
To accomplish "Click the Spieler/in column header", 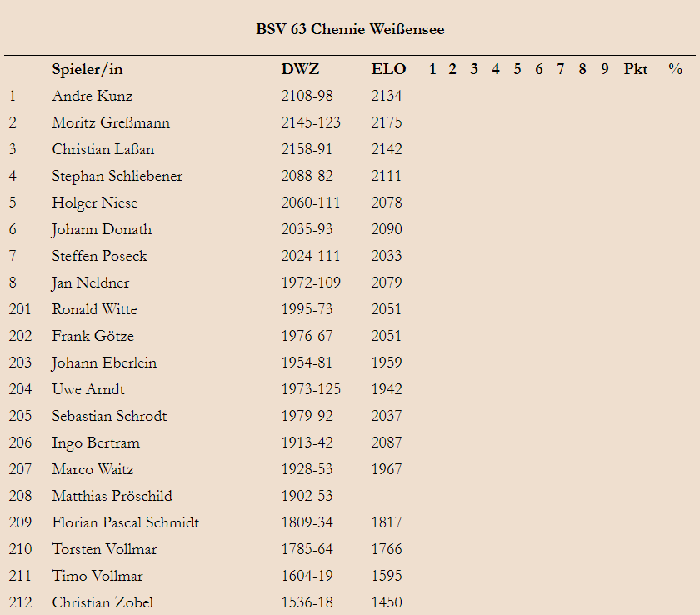I will click(87, 70).
